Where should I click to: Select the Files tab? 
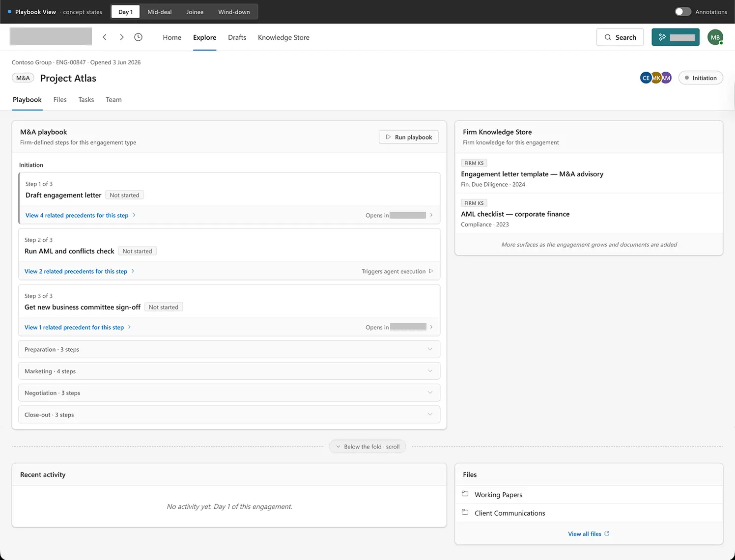point(60,100)
